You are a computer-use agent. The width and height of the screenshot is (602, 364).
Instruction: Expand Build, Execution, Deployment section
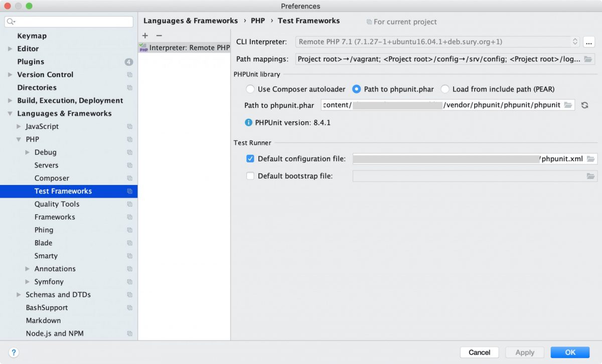point(10,101)
